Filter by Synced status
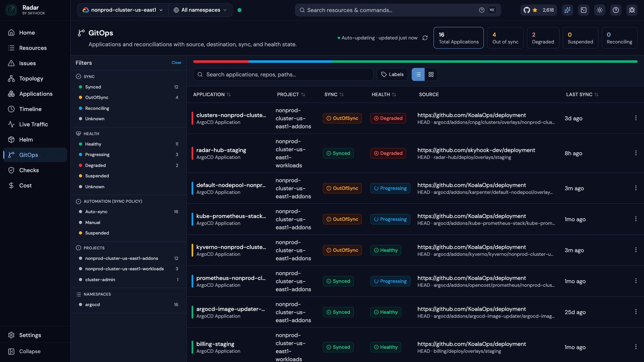Image resolution: width=644 pixels, height=362 pixels. pos(129,87)
